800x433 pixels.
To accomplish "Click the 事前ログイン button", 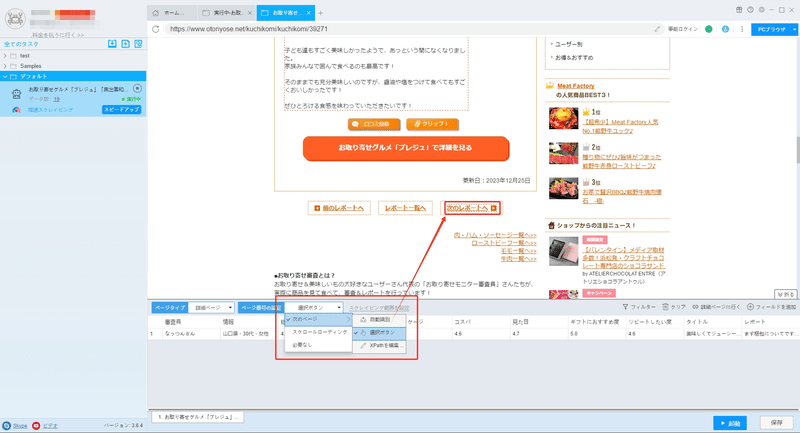I will click(683, 29).
